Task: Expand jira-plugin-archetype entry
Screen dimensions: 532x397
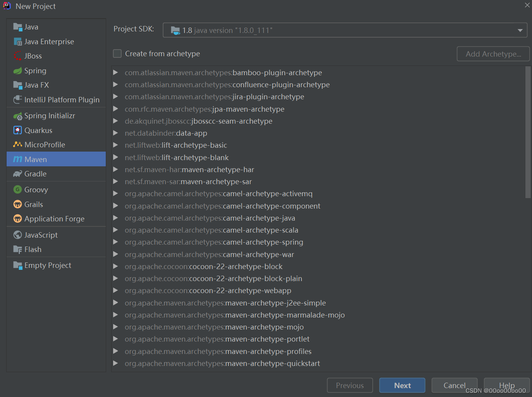Action: click(x=115, y=97)
